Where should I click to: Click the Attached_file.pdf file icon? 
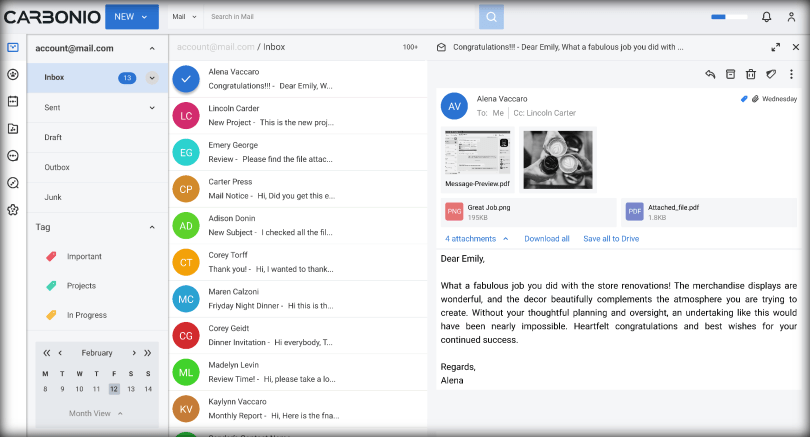point(634,211)
